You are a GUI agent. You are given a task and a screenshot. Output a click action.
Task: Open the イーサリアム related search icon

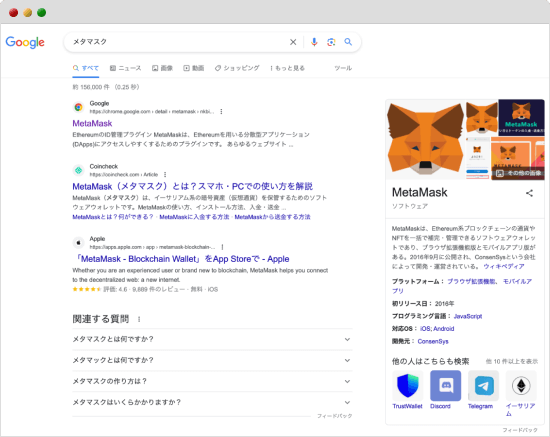coord(521,385)
